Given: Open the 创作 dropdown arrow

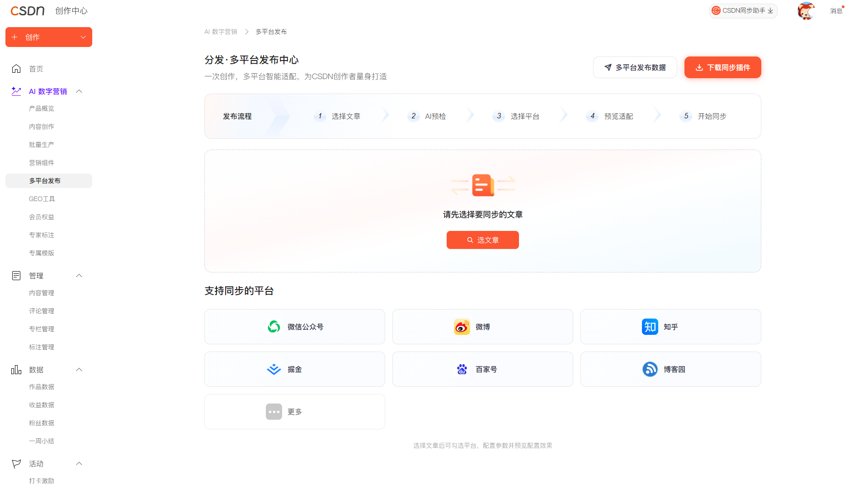Looking at the screenshot, I should tap(83, 37).
